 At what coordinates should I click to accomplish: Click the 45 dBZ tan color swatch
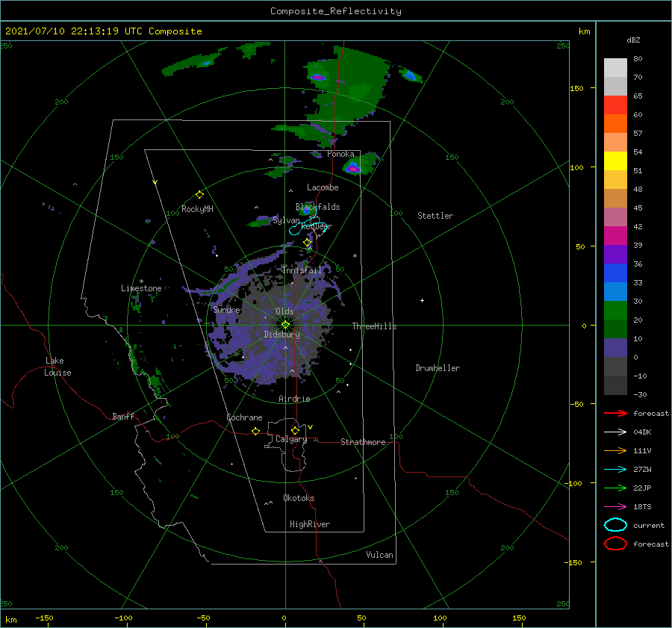pos(615,198)
